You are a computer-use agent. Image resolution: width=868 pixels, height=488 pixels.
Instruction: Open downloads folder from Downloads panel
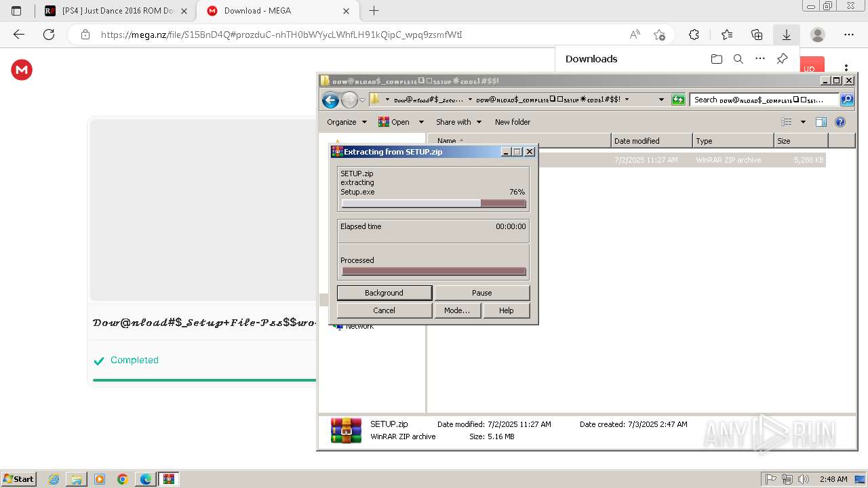pos(717,59)
